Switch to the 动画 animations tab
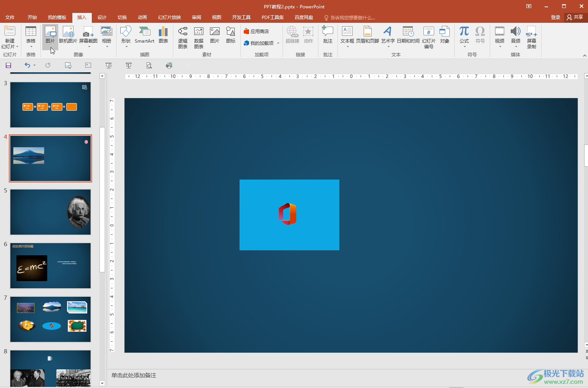Screen dimensions: 588x388 [x=142, y=17]
